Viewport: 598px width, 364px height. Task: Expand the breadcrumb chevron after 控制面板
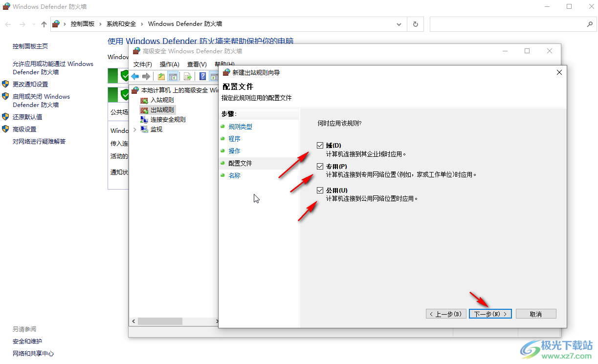pyautogui.click(x=101, y=24)
